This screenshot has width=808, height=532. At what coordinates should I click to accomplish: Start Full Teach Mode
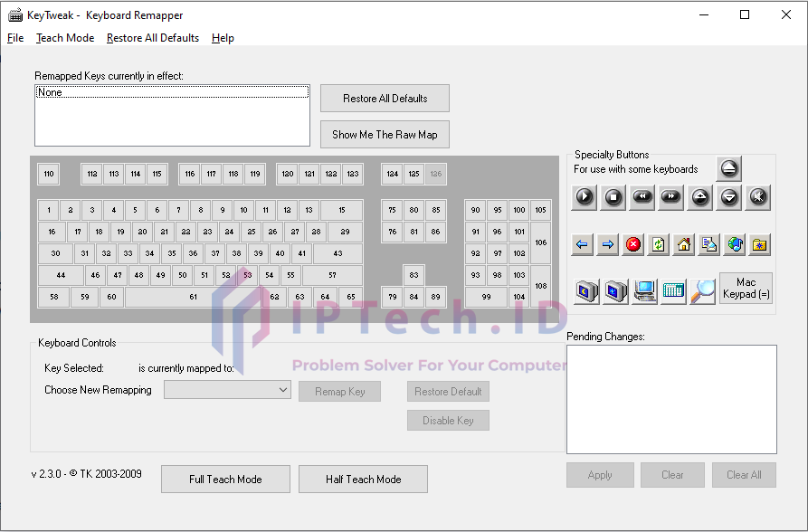pyautogui.click(x=225, y=480)
